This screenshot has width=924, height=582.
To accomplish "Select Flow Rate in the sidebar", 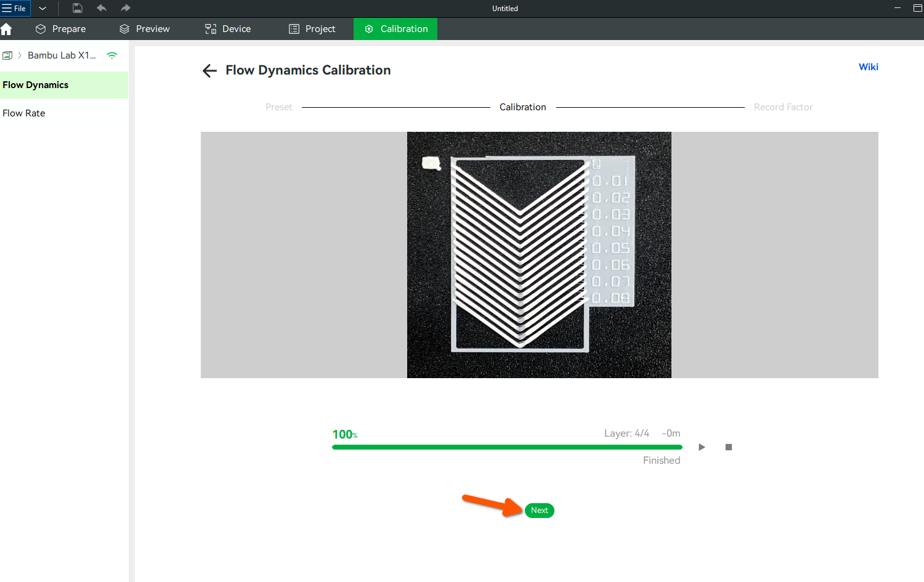I will (64, 113).
